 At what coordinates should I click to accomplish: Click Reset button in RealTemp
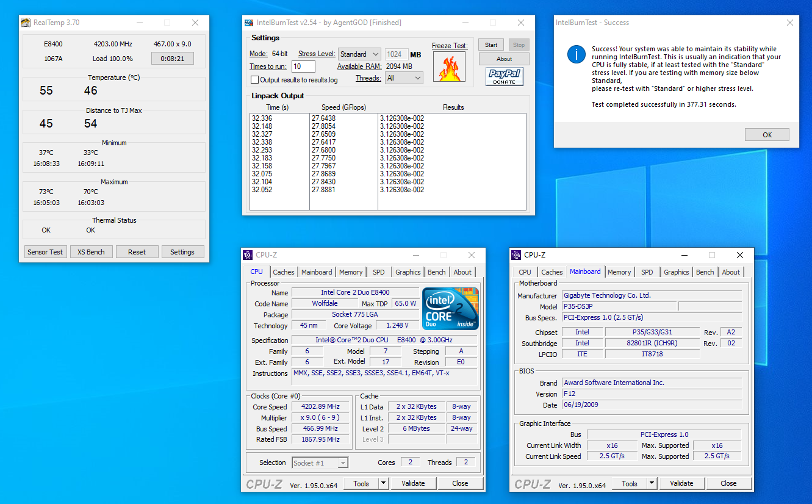[137, 252]
